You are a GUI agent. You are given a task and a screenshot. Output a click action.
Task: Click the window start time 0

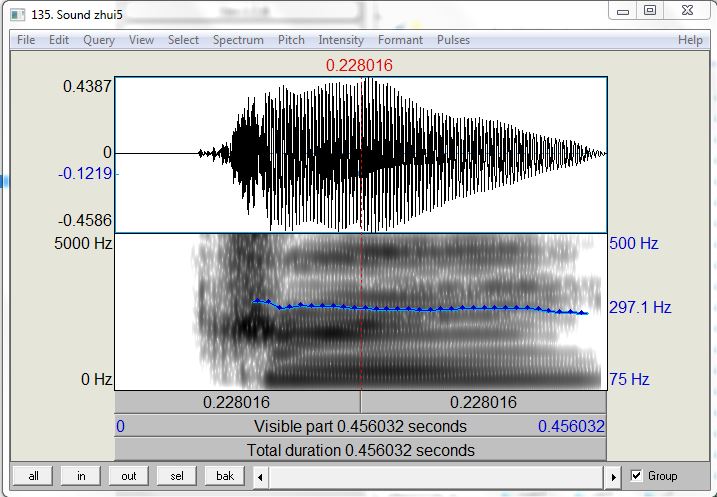120,426
